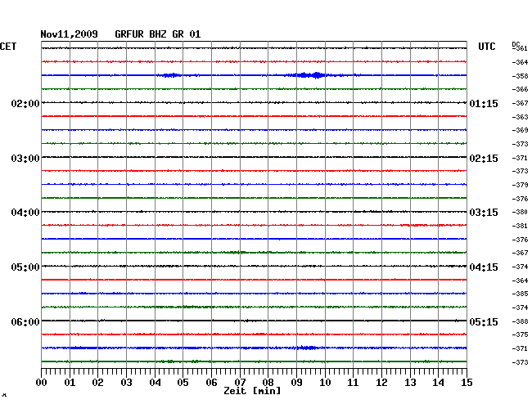Click the DC offset value "-366"
The width and height of the screenshot is (532, 404).
(x=520, y=89)
